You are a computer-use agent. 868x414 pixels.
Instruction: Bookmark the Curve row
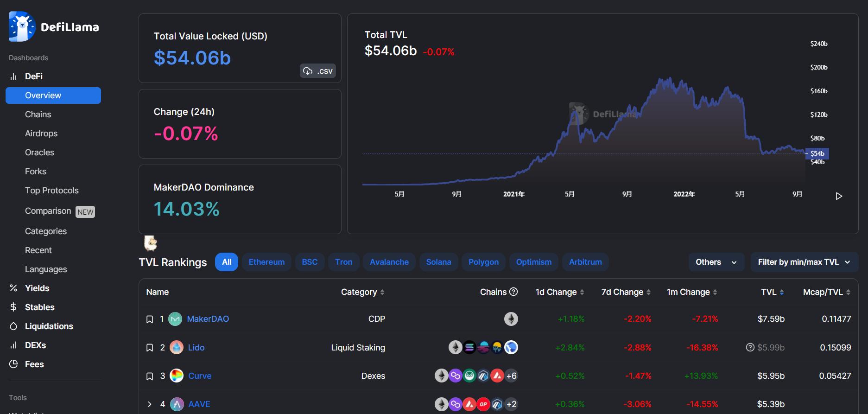pos(150,376)
